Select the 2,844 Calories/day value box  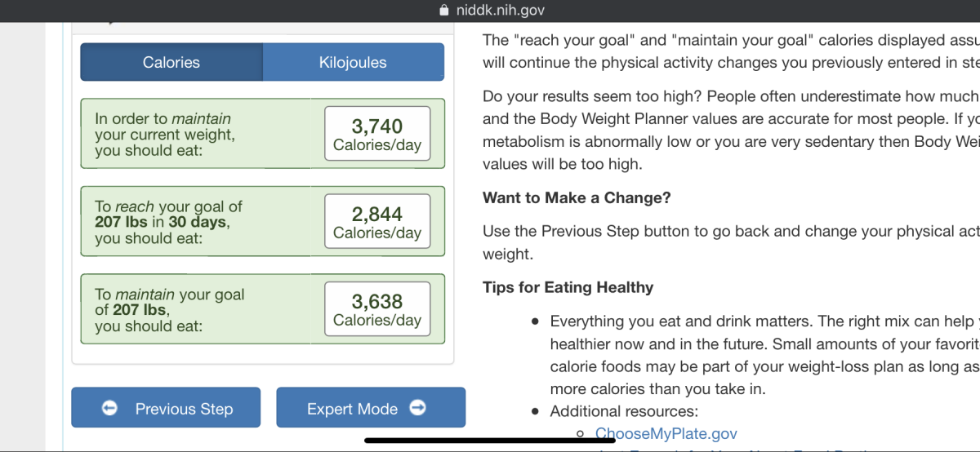tap(377, 222)
